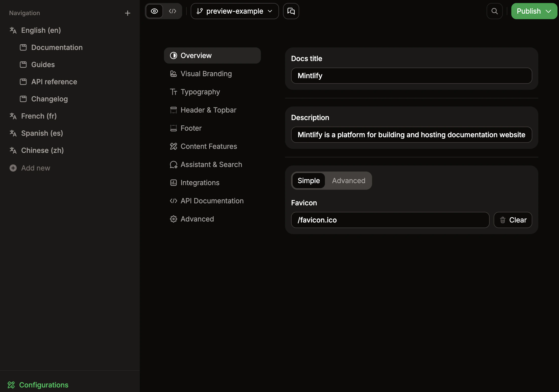Click the Configurations pencil-ruler icon
Image resolution: width=559 pixels, height=392 pixels.
pos(11,385)
